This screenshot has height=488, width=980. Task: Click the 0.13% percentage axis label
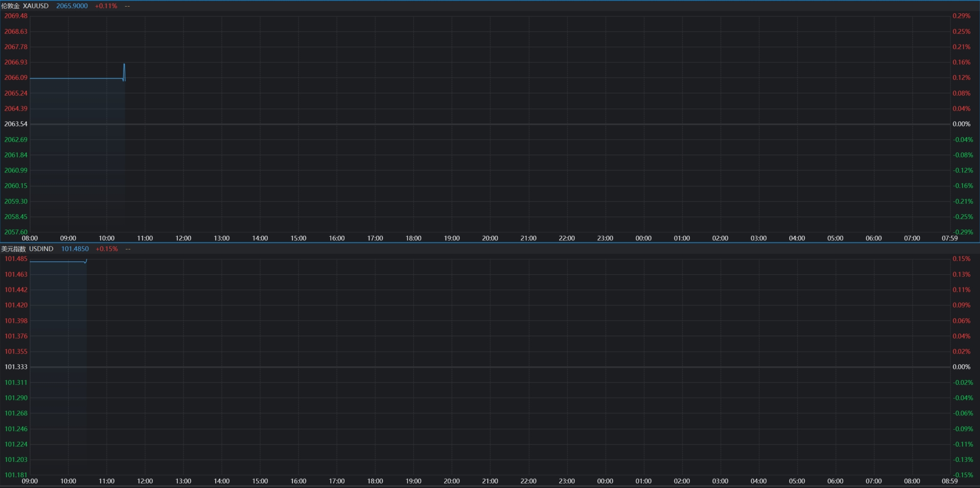961,275
